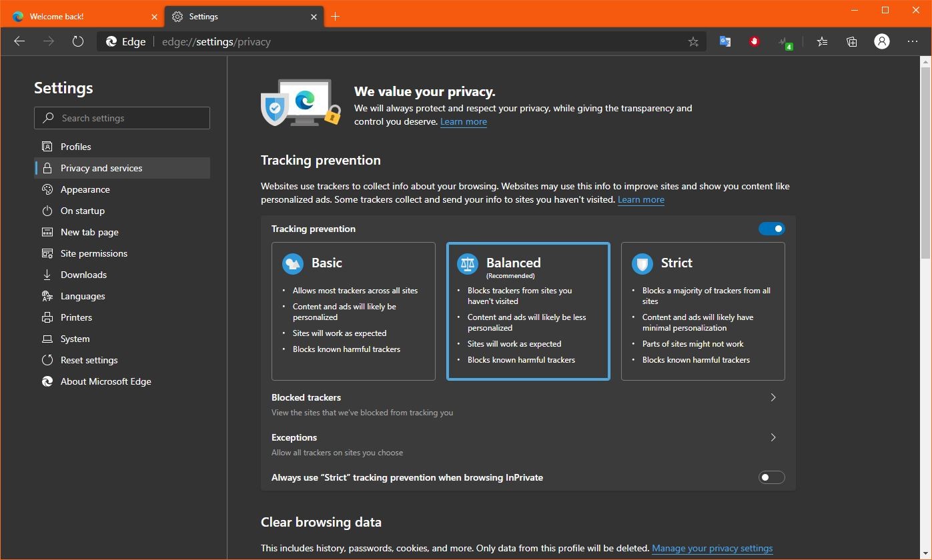Click the Site permissions icon
932x560 pixels.
point(47,253)
